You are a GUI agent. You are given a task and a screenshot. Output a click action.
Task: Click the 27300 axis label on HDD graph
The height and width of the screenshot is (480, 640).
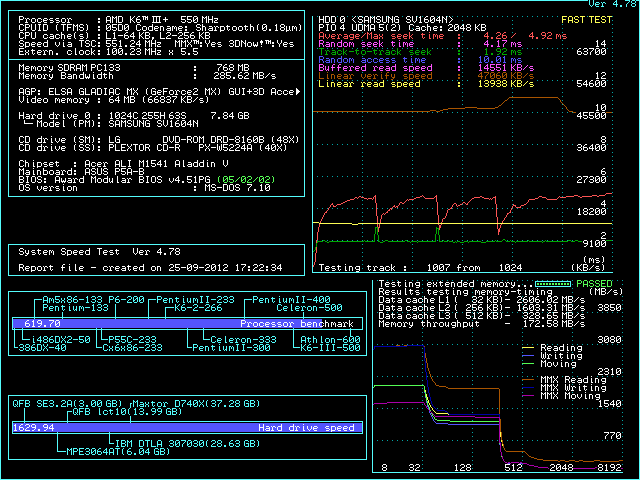click(591, 180)
